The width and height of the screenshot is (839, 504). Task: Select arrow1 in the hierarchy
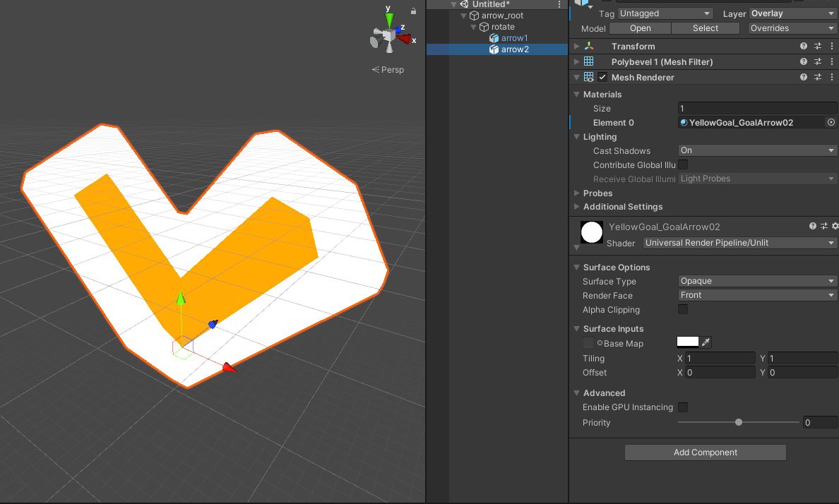point(514,38)
